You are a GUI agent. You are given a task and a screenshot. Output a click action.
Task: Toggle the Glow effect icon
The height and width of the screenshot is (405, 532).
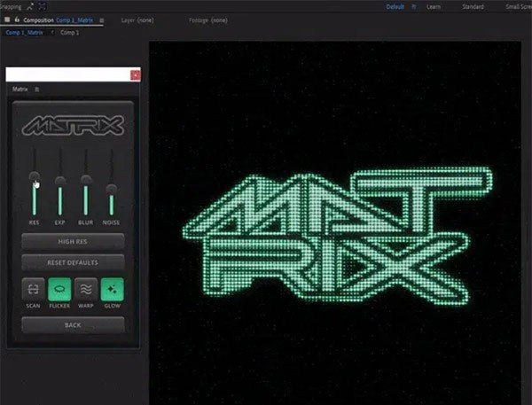click(x=112, y=290)
